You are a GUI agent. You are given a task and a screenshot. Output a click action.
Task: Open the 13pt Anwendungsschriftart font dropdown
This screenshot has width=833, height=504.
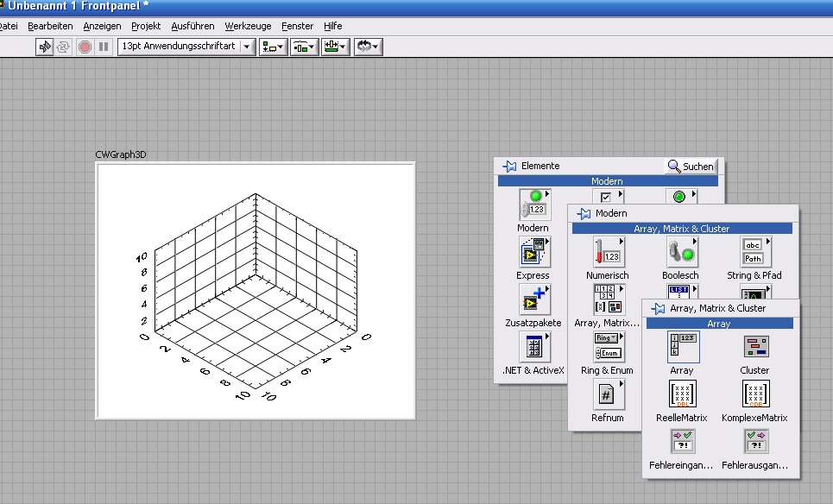[186, 47]
